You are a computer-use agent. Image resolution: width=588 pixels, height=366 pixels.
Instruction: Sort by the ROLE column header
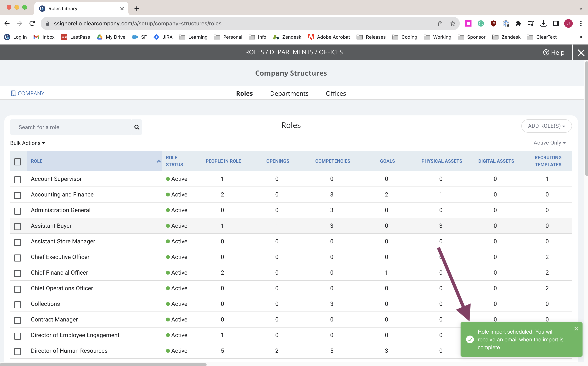(94, 161)
